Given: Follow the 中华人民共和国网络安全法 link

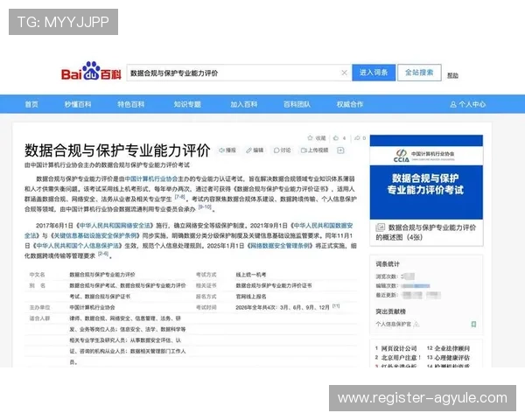Looking at the screenshot, I should tap(115, 226).
